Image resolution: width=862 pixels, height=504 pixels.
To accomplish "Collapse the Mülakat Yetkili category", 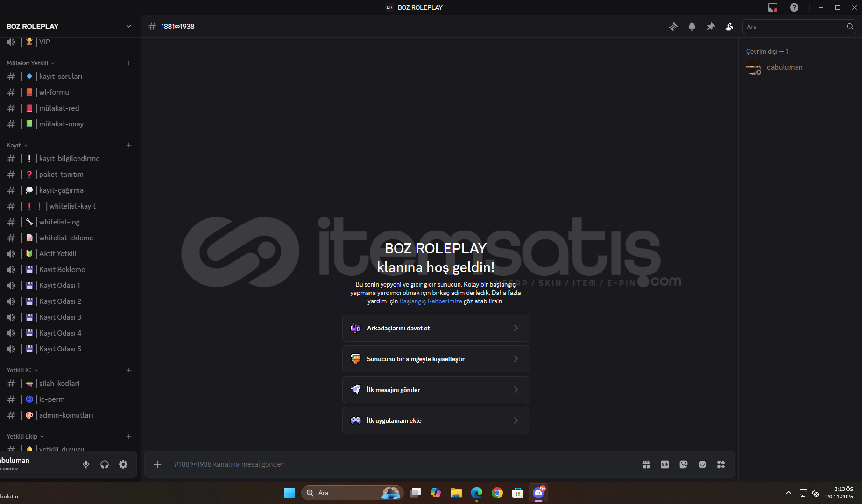I will [30, 63].
